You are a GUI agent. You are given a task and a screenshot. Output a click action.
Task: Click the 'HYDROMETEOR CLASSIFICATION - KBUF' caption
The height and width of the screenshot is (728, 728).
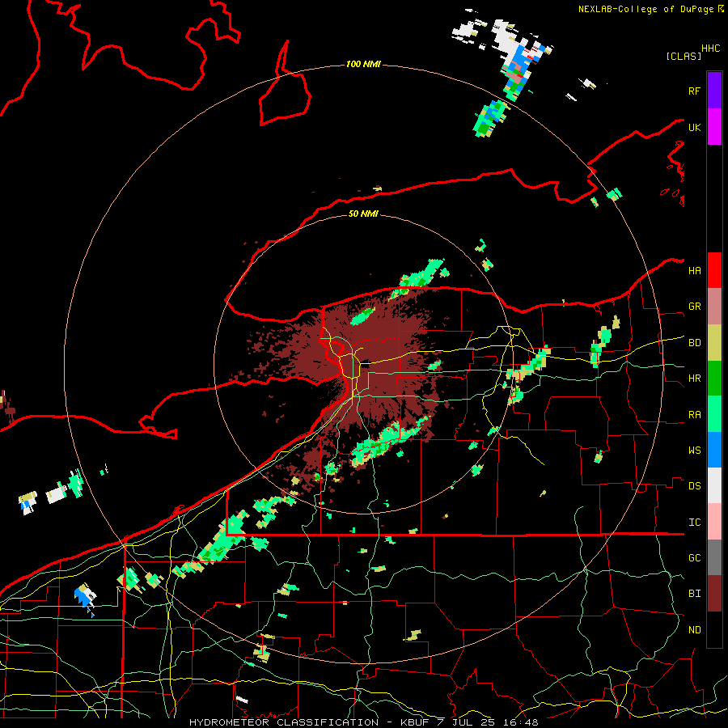(x=309, y=722)
